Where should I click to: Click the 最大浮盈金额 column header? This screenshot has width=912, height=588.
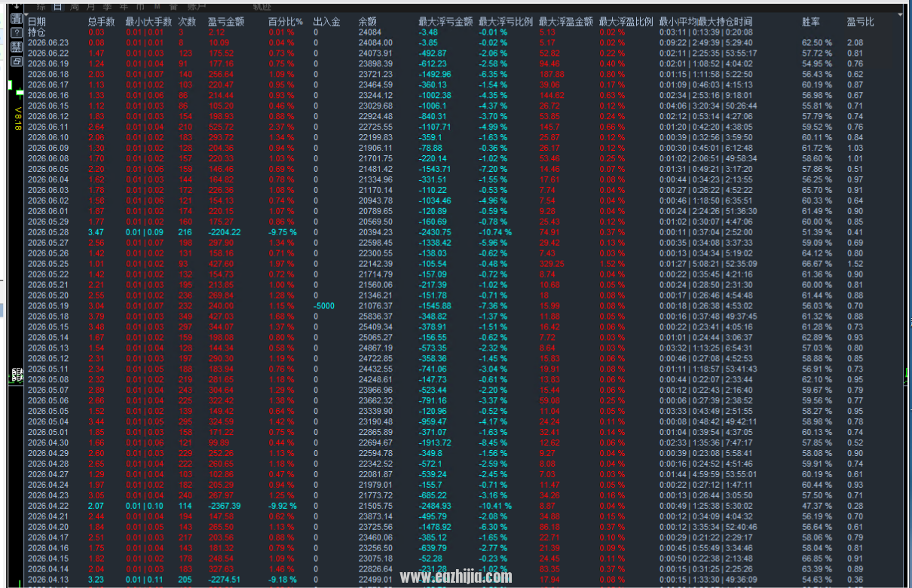tap(566, 22)
